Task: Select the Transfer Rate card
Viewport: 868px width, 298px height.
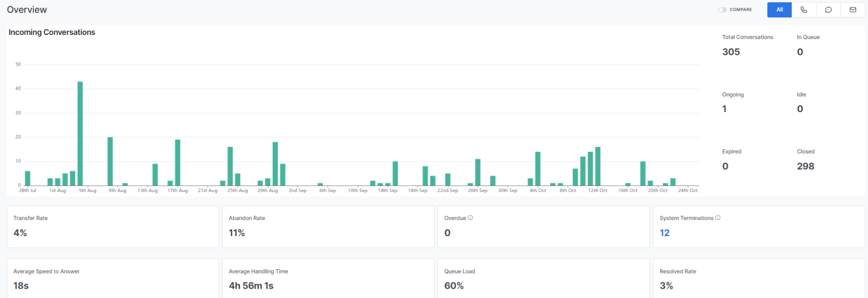Action: (x=113, y=227)
